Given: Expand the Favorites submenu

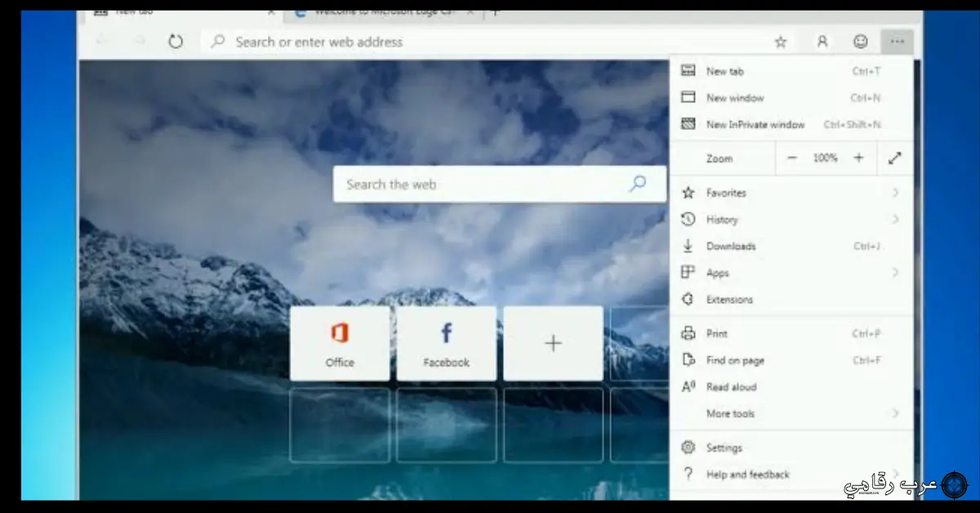Looking at the screenshot, I should click(791, 193).
